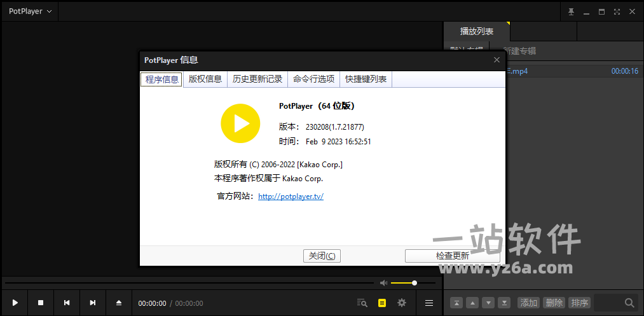
Task: Open the http://potplayer.tv/ link
Action: (291, 196)
